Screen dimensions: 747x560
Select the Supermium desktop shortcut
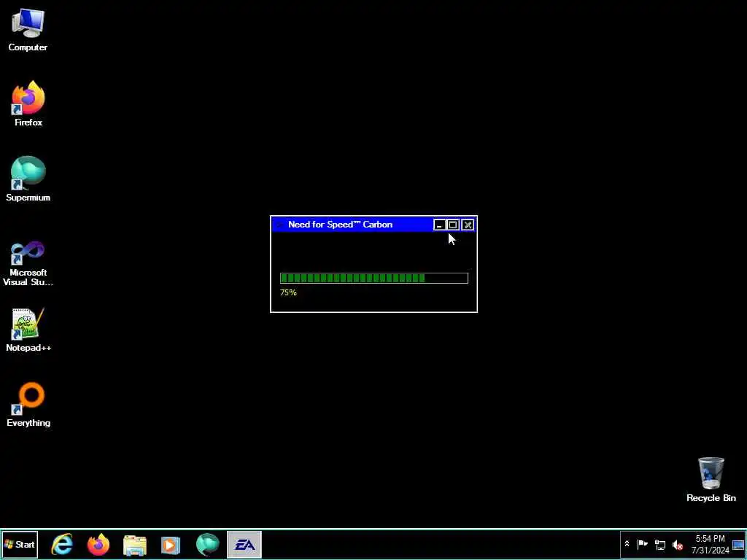tap(28, 179)
